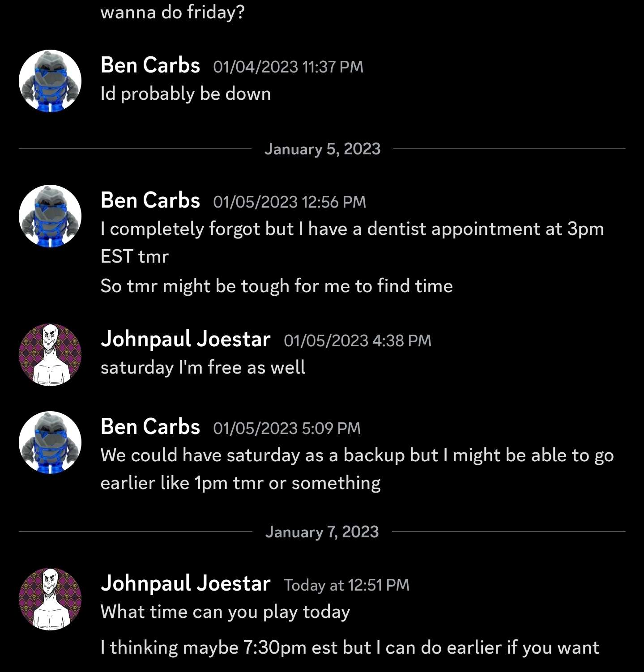Open Ben Carbs's profile picture on the dentist message
644x672 pixels.
[49, 216]
